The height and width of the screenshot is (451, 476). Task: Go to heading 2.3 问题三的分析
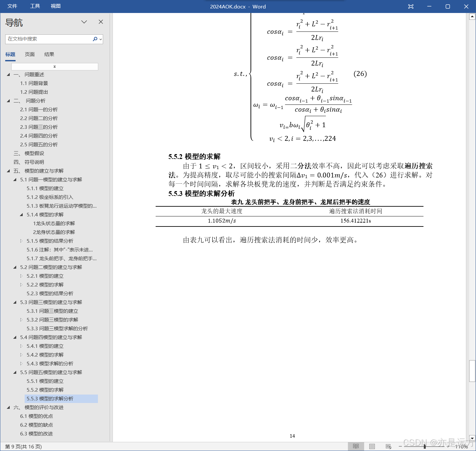pos(39,127)
